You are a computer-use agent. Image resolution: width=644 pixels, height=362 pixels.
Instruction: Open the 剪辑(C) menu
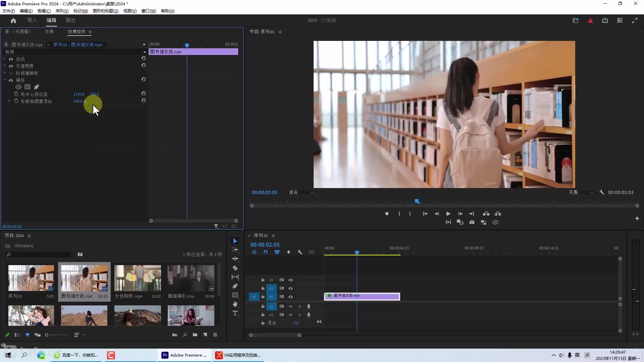pos(44,11)
